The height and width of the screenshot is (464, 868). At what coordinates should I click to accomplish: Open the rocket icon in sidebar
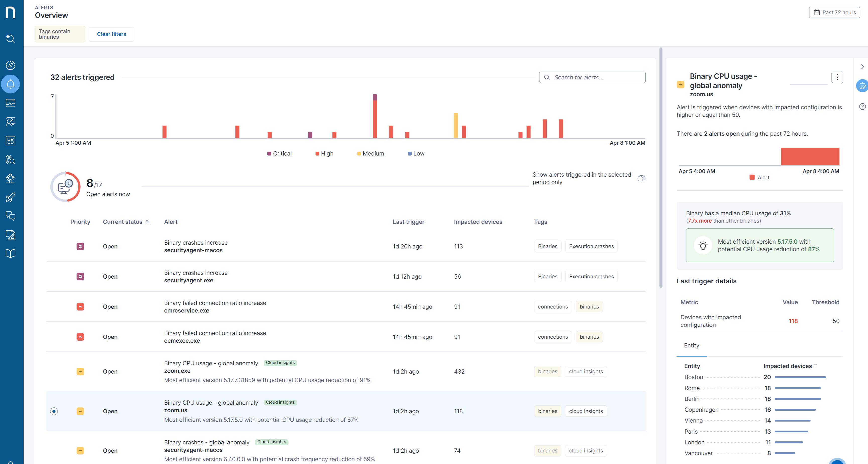point(11,197)
